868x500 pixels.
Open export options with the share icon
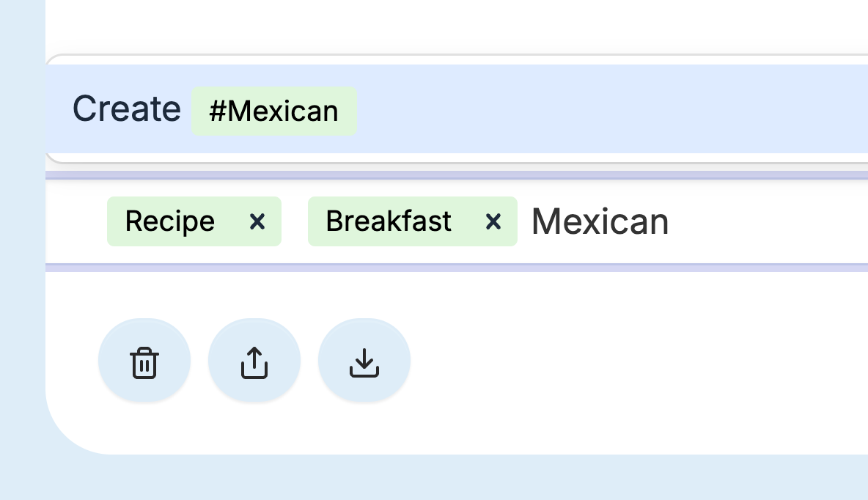(x=254, y=360)
